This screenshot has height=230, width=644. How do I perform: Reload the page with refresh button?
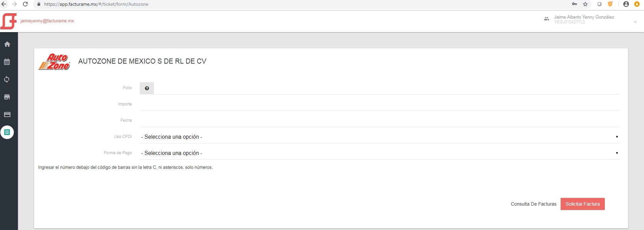click(x=25, y=4)
